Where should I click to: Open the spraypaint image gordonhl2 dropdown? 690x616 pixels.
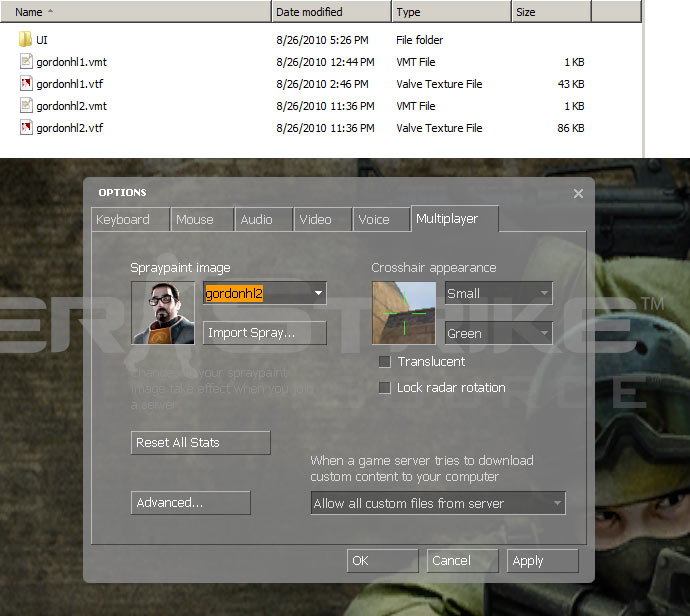(x=319, y=293)
